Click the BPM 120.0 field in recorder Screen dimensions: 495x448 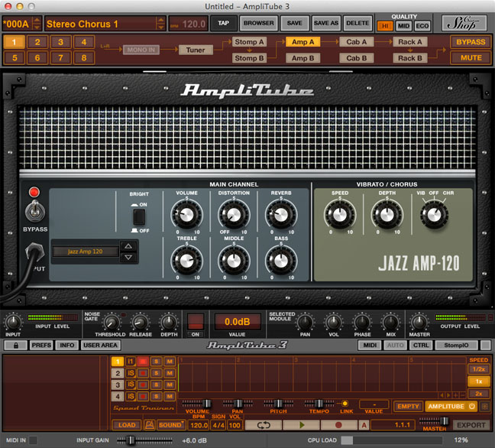coord(199,425)
